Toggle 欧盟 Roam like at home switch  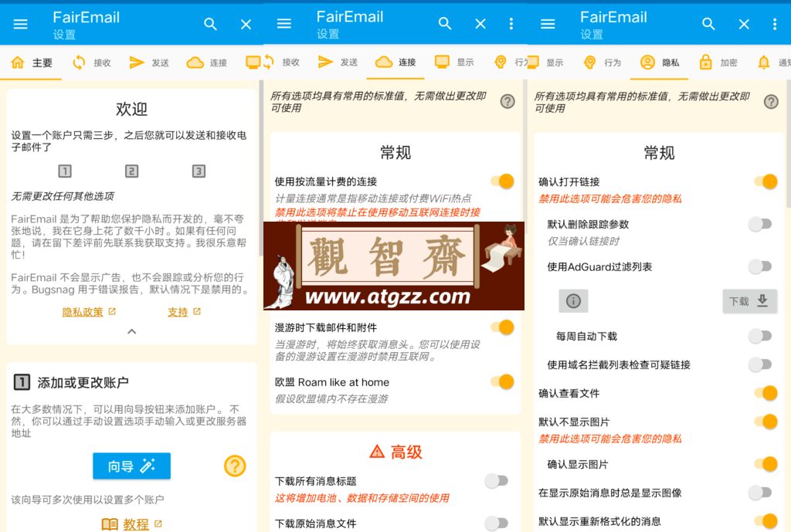pyautogui.click(x=503, y=381)
